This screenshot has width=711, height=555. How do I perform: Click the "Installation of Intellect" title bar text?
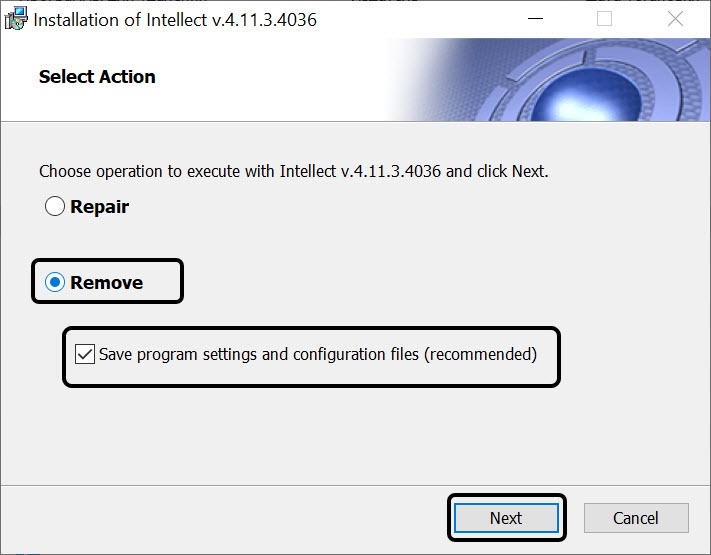click(x=121, y=19)
